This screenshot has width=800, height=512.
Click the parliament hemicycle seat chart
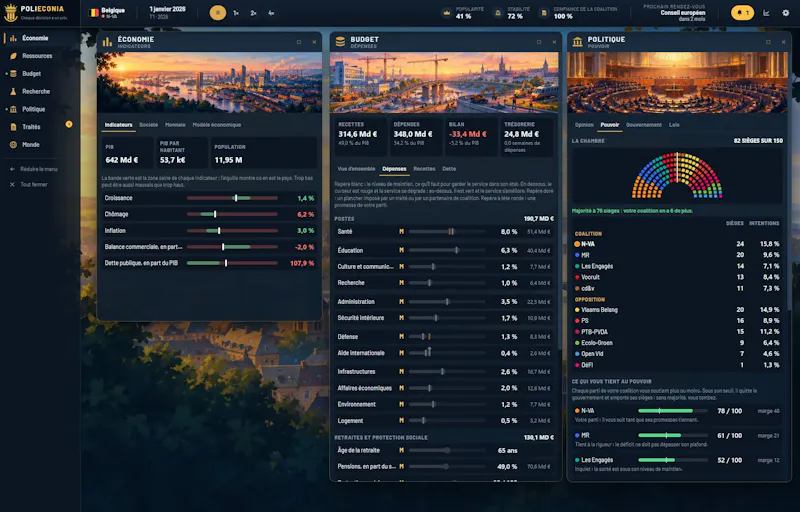point(677,175)
